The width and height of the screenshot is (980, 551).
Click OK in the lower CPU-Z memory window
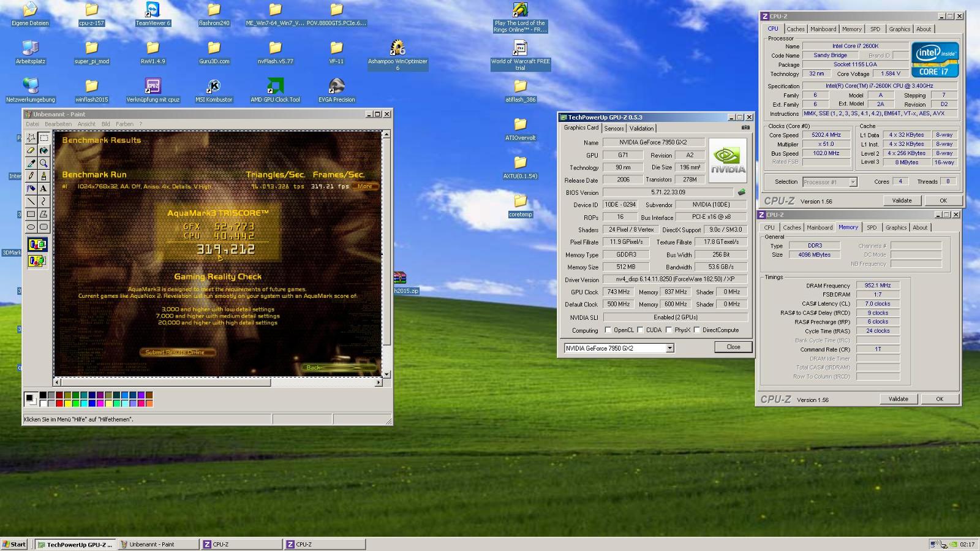940,399
